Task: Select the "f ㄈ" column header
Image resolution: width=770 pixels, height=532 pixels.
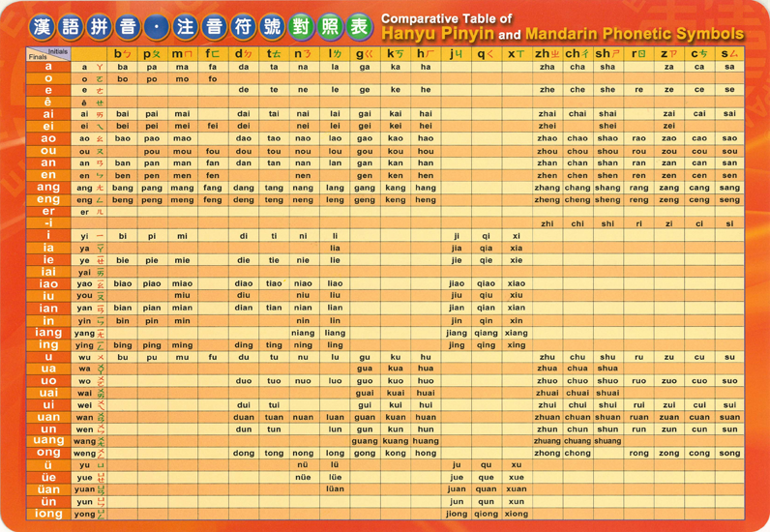Action: point(213,54)
